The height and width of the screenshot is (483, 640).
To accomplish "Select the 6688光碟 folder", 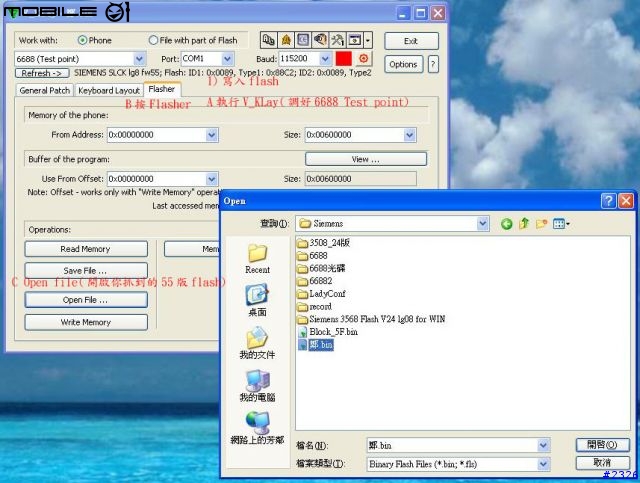I will point(322,268).
